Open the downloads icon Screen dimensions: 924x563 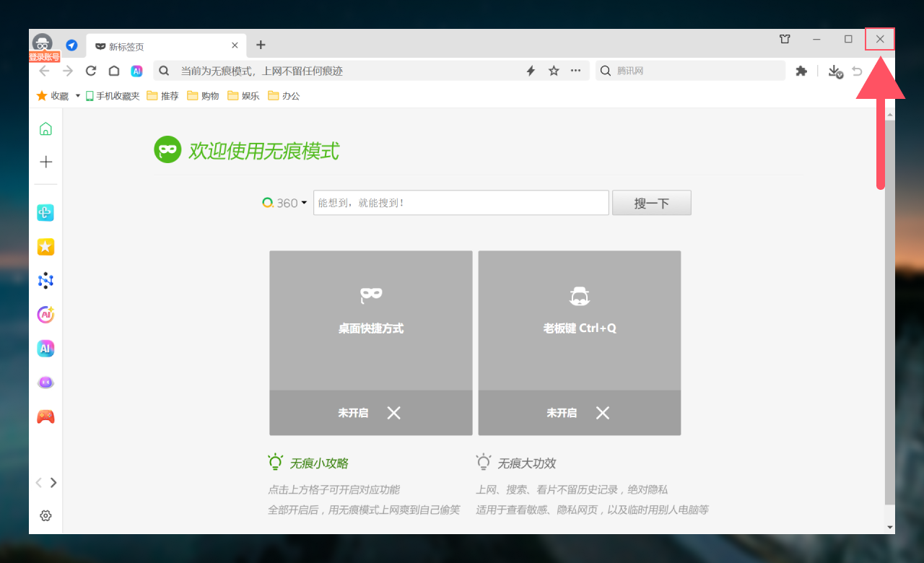click(834, 71)
